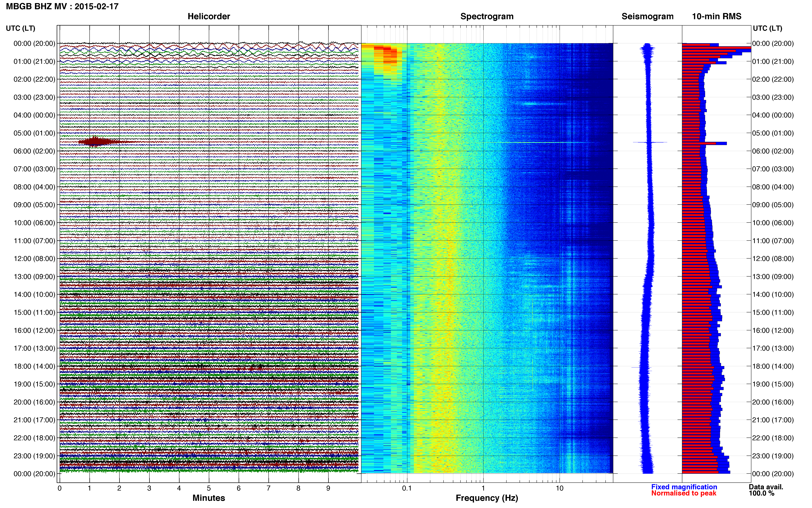The width and height of the screenshot is (812, 508).
Task: Click the right 22:00 (18:00) time label
Action: tap(773, 438)
